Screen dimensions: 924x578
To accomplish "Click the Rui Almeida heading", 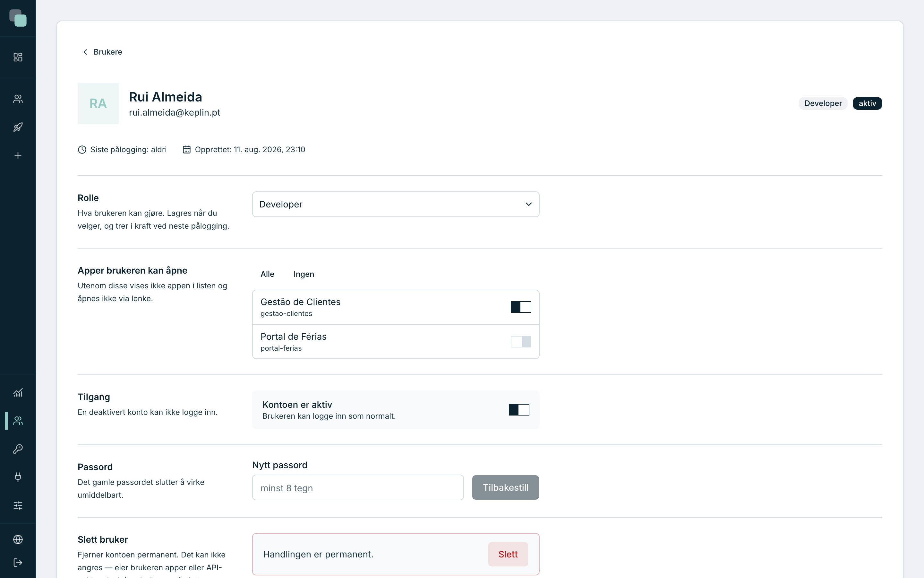I will click(165, 97).
